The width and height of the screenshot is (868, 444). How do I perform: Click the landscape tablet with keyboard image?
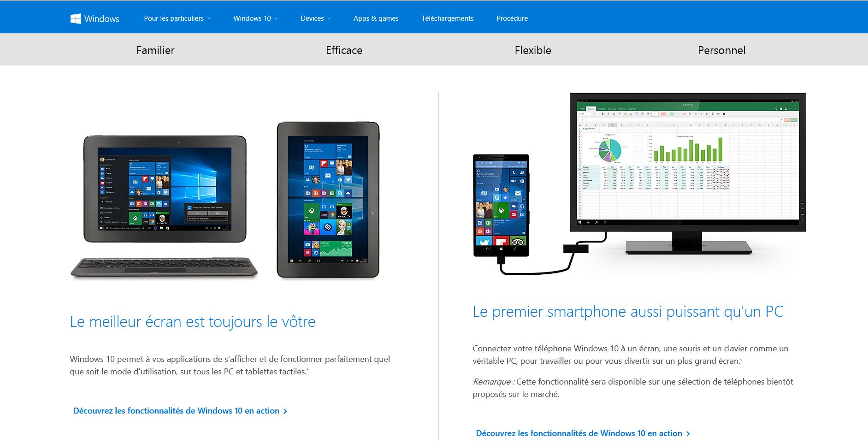coord(164,207)
